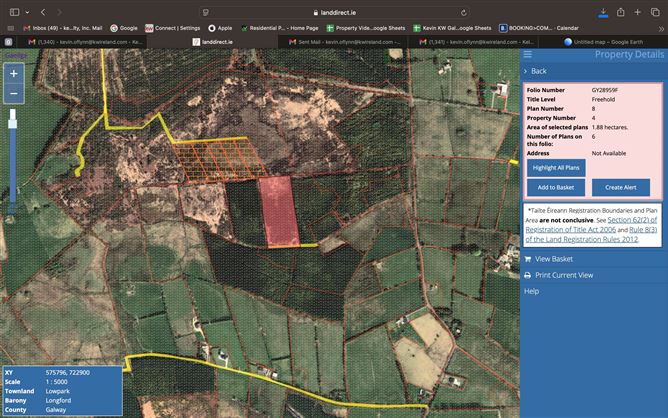This screenshot has width=668, height=418.
Task: Click the hamburger menu icon beside Property Details
Action: point(529,55)
